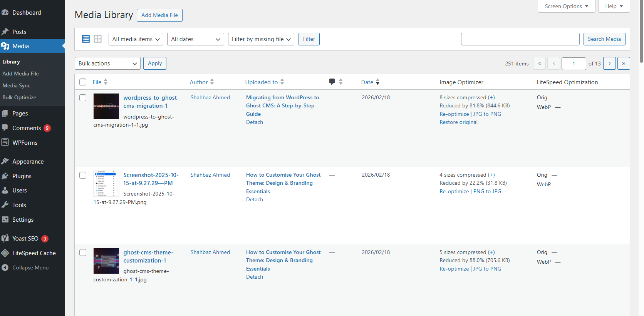This screenshot has height=316, width=644.
Task: Expand compressed sizes (+) for Screenshot image
Action: coord(491,175)
